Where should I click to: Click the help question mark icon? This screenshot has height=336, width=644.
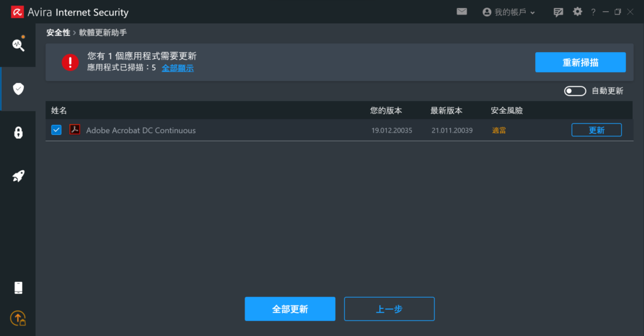click(x=593, y=13)
